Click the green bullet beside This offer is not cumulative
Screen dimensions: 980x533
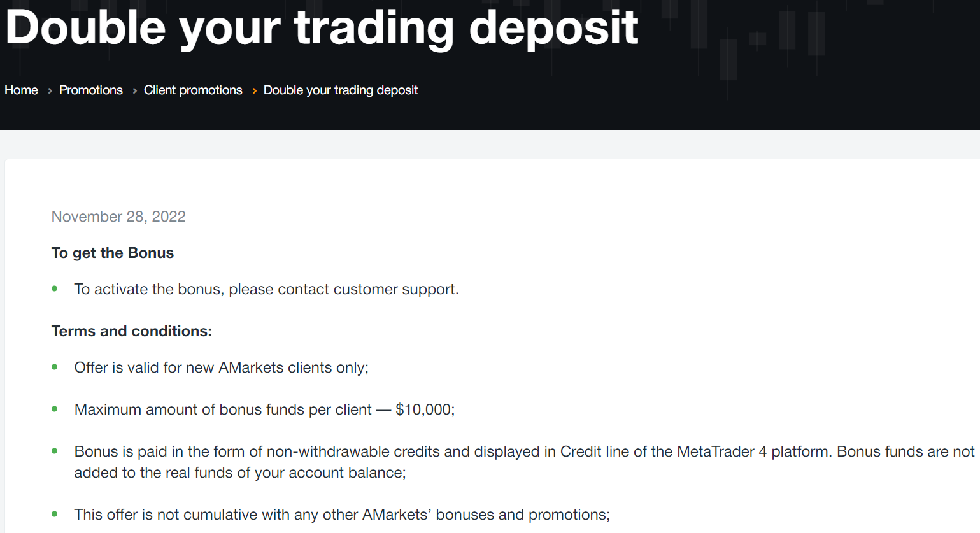55,514
